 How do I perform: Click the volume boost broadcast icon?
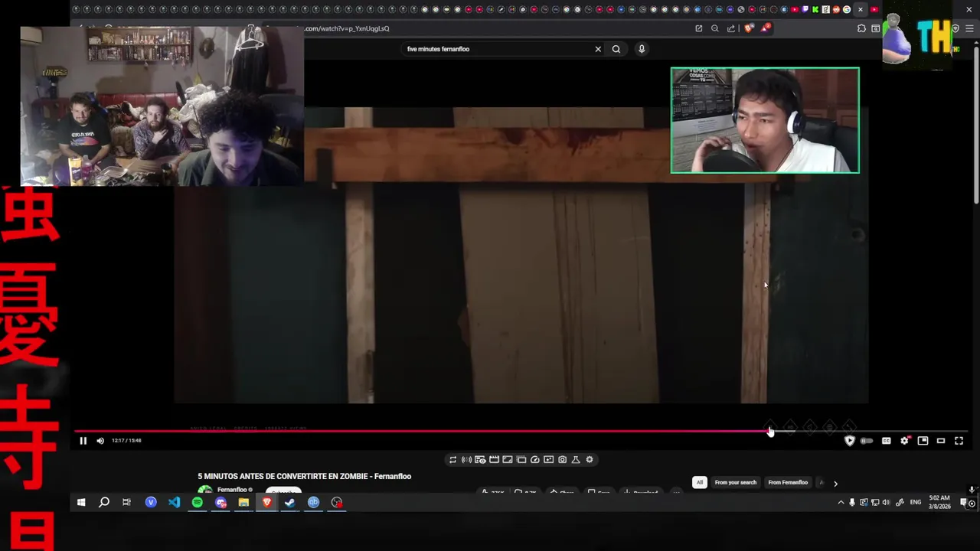[466, 459]
